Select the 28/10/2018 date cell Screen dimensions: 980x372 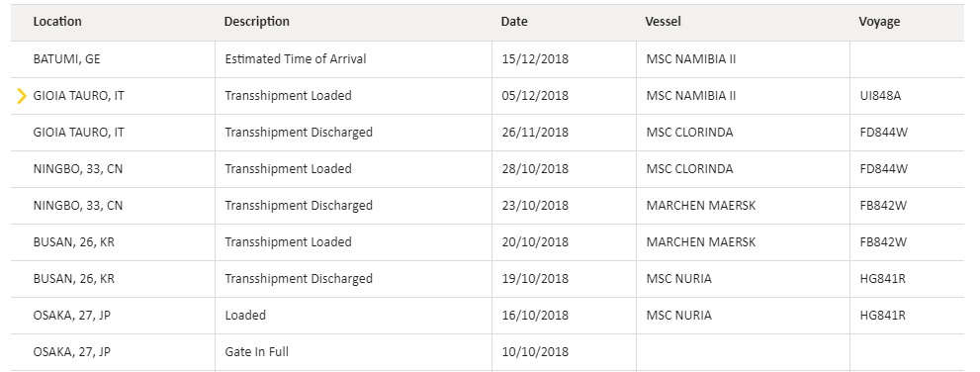coord(535,169)
